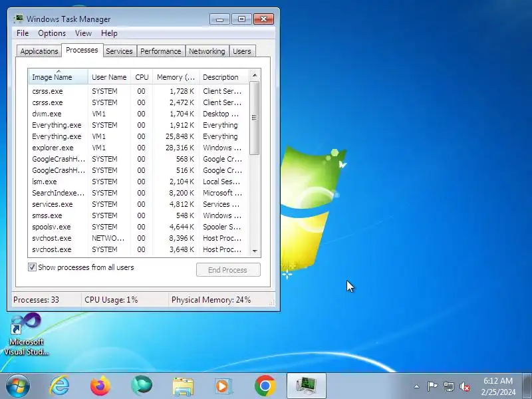
Task: Select the svchost.exe row owned by NETWO...
Action: [138, 238]
